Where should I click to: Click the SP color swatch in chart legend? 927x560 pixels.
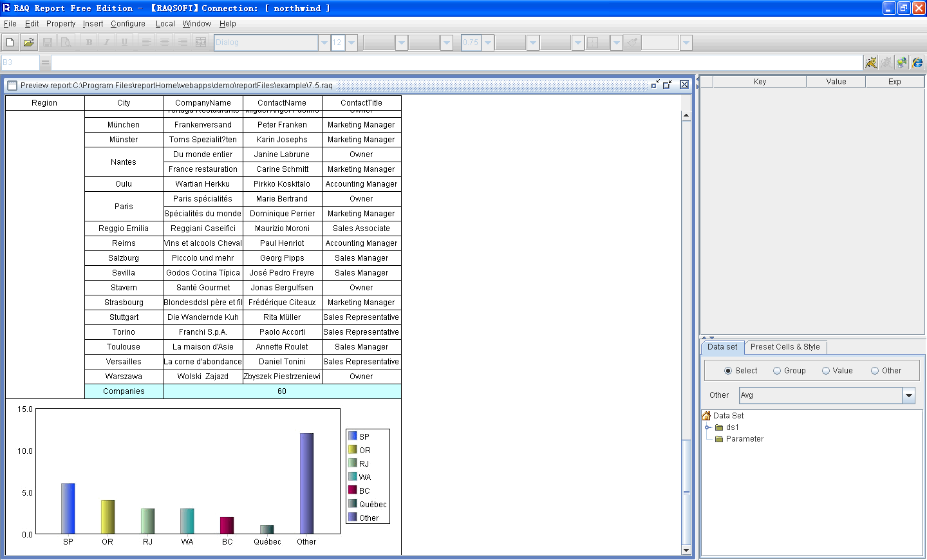353,436
